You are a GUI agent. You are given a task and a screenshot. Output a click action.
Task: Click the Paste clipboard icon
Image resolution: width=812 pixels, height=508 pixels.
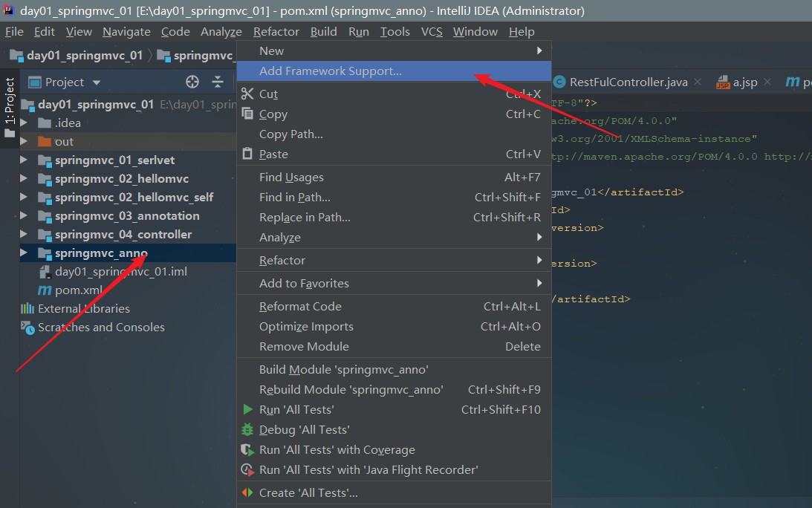247,154
